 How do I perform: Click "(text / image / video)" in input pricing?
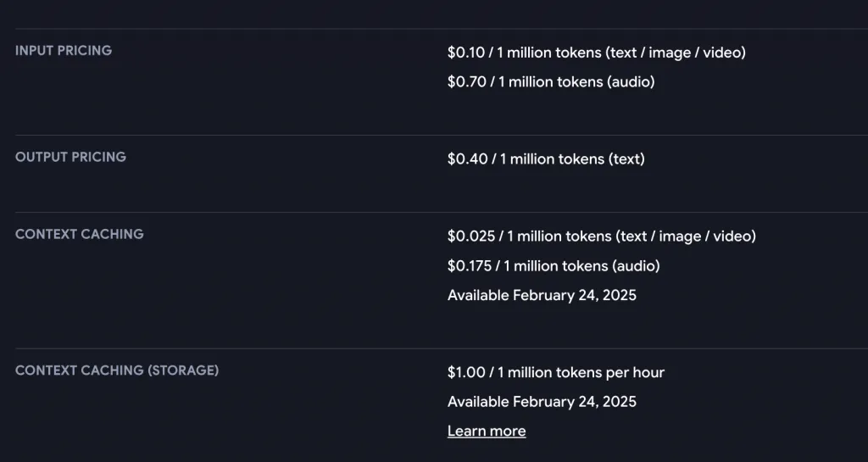(676, 53)
